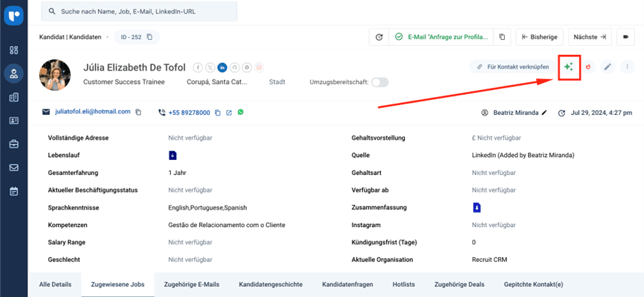
Task: Click the phone link +55 89278000
Action: [189, 113]
